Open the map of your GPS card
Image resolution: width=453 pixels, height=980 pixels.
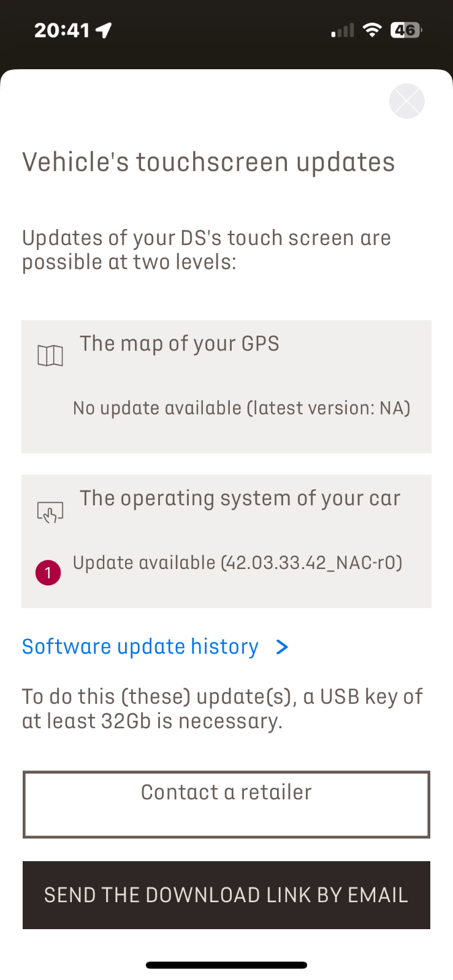[226, 386]
